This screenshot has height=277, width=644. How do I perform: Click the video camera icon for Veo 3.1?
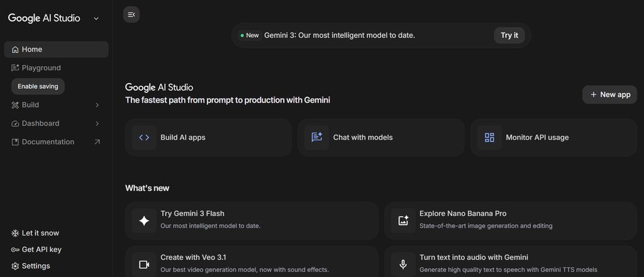[x=144, y=264]
